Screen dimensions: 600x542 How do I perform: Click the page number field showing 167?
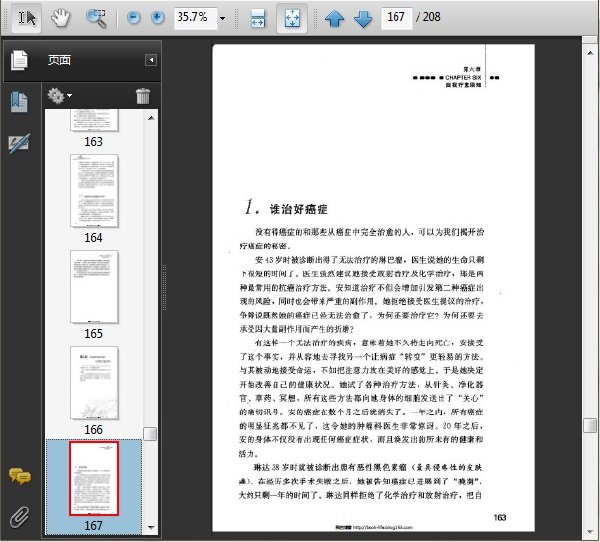tap(396, 17)
